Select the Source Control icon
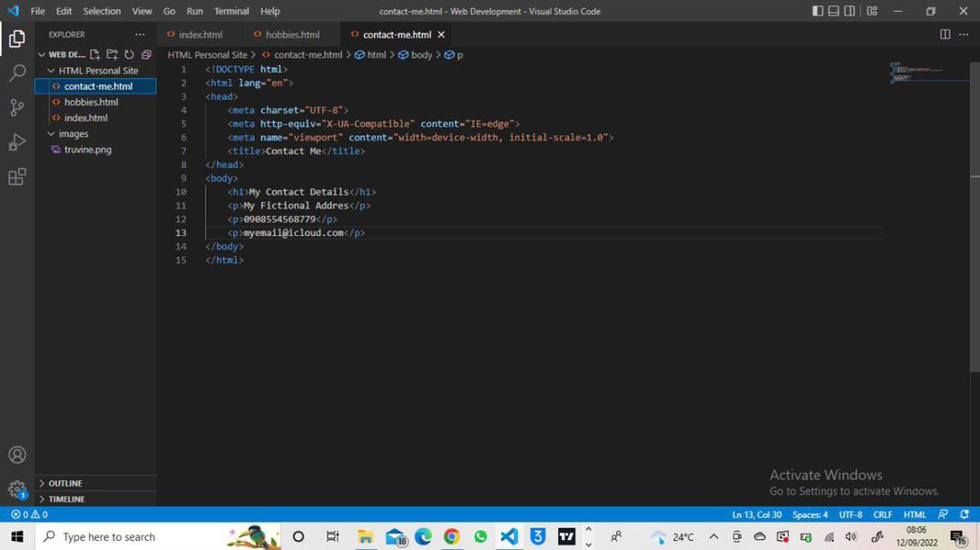Image resolution: width=980 pixels, height=550 pixels. [x=16, y=107]
